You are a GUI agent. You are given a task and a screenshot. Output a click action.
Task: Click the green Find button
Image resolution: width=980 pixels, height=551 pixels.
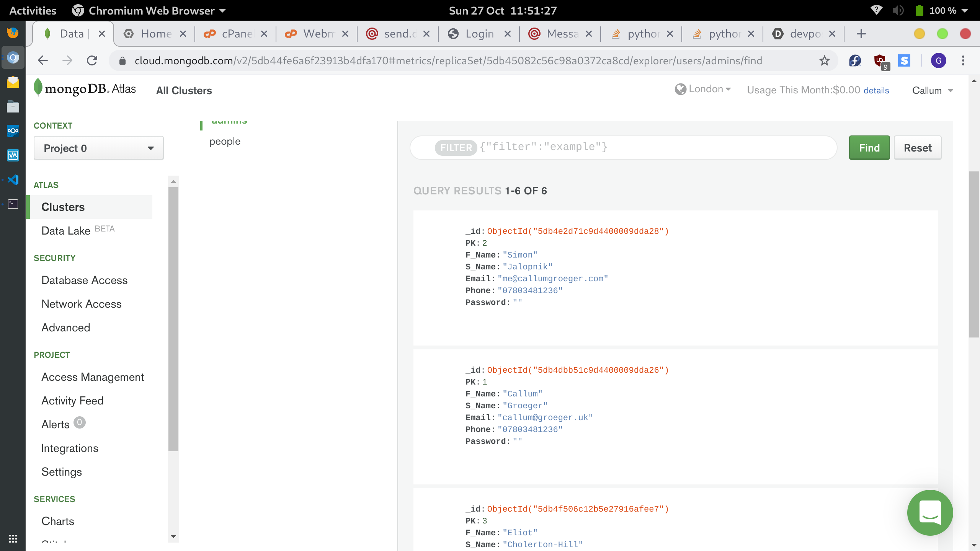(869, 148)
